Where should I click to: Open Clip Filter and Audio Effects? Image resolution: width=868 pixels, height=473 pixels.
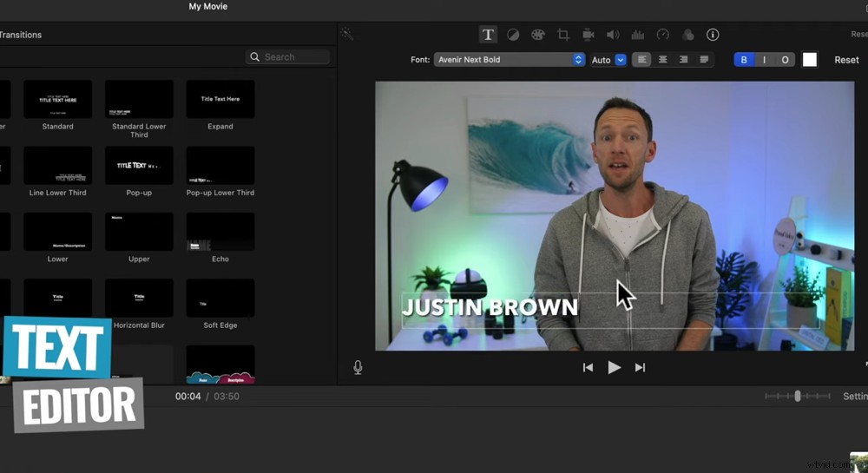[687, 35]
